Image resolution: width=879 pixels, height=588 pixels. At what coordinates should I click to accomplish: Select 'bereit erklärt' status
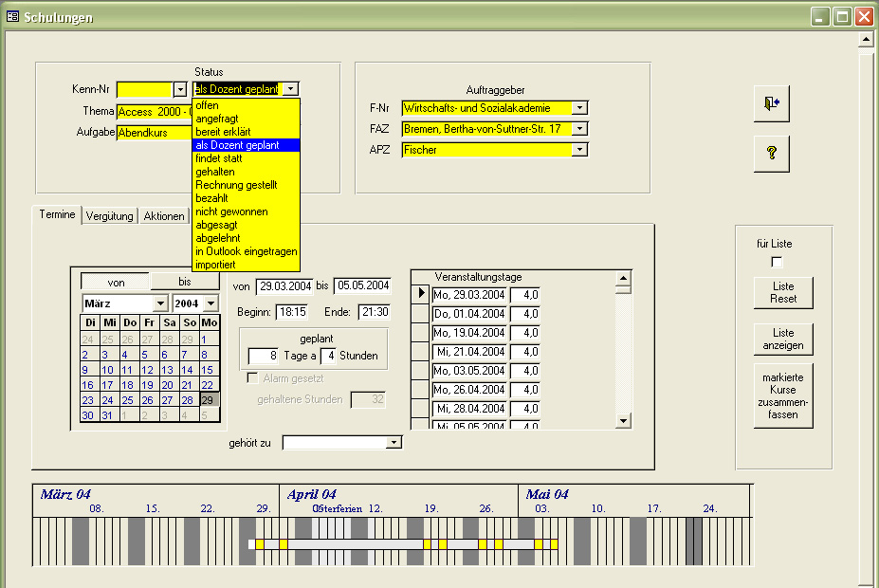click(247, 132)
